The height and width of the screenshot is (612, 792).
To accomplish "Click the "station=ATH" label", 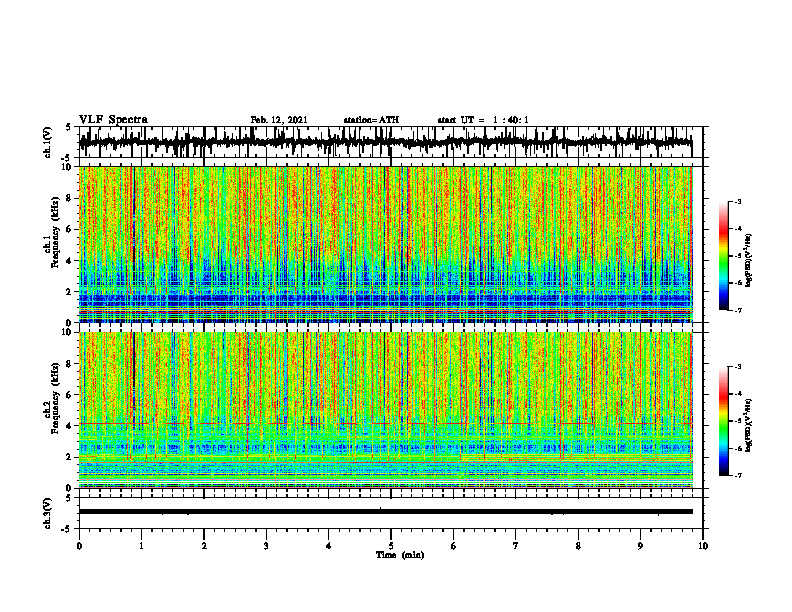I will (x=371, y=120).
